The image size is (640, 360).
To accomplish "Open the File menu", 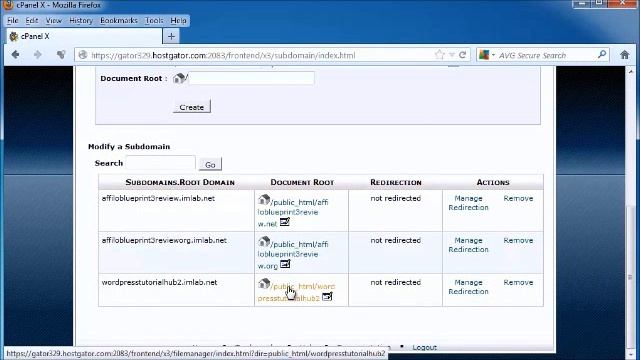I will click(13, 20).
